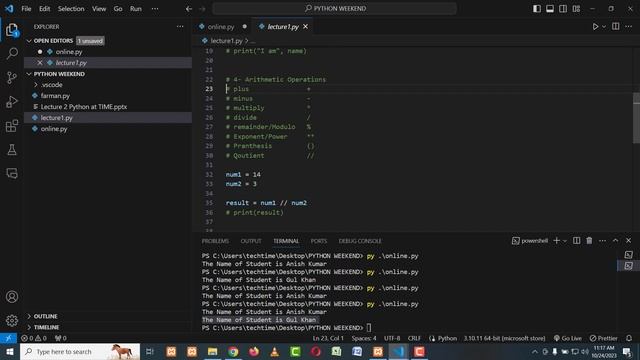Open the Edit menu
The width and height of the screenshot is (640, 360).
pyautogui.click(x=44, y=9)
